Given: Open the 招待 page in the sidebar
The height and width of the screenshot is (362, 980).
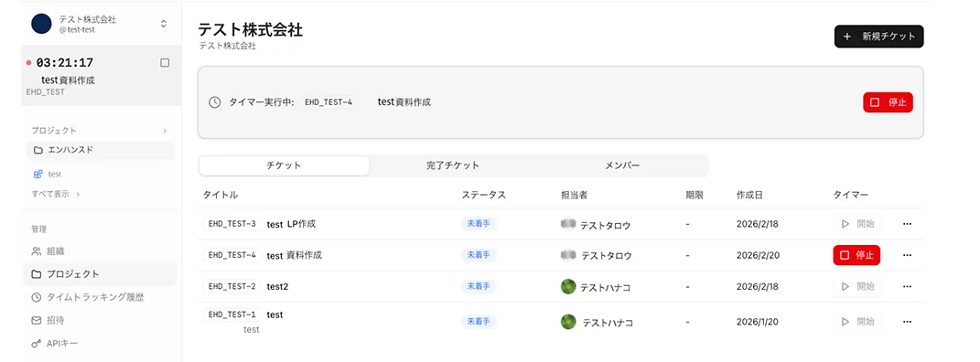Looking at the screenshot, I should click(101, 320).
